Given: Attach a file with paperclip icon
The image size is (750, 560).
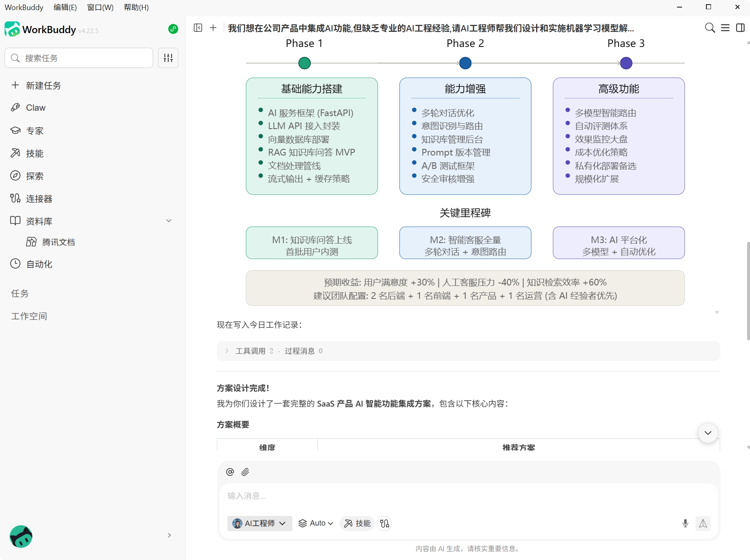Looking at the screenshot, I should pos(245,472).
